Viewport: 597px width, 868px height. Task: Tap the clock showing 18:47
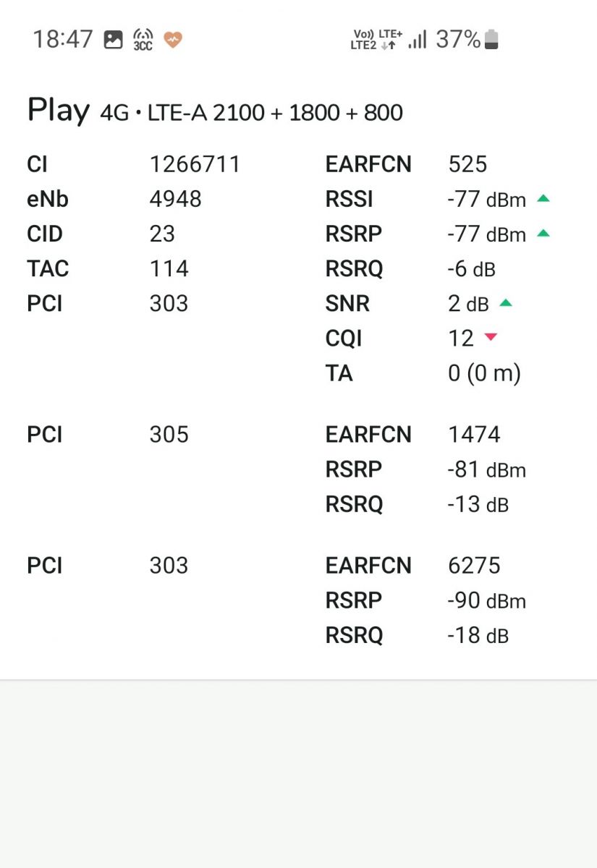(x=63, y=39)
